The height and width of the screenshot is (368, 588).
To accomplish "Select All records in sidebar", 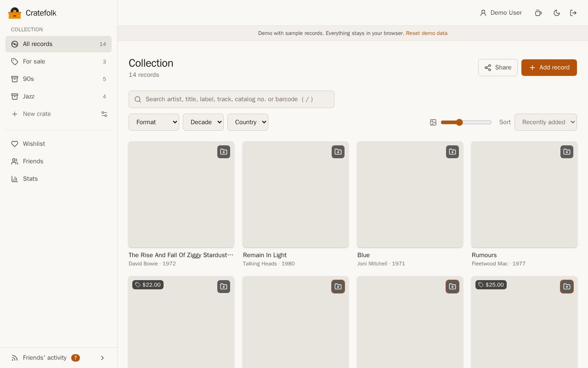I will (58, 44).
